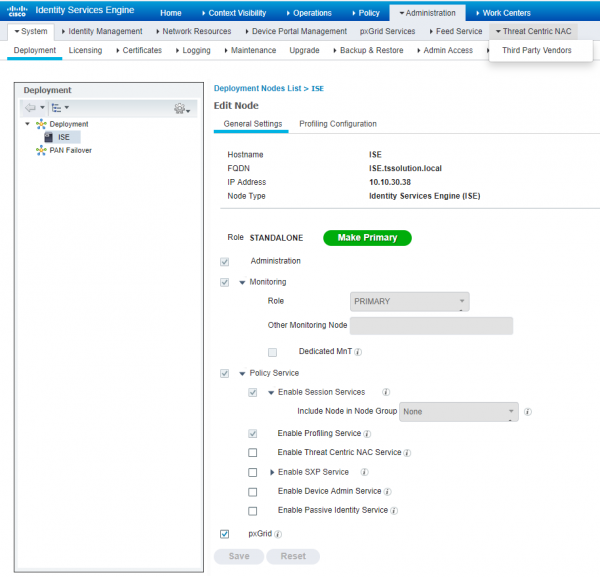Click the Make Primary button
The width and height of the screenshot is (600, 577).
[x=367, y=238]
